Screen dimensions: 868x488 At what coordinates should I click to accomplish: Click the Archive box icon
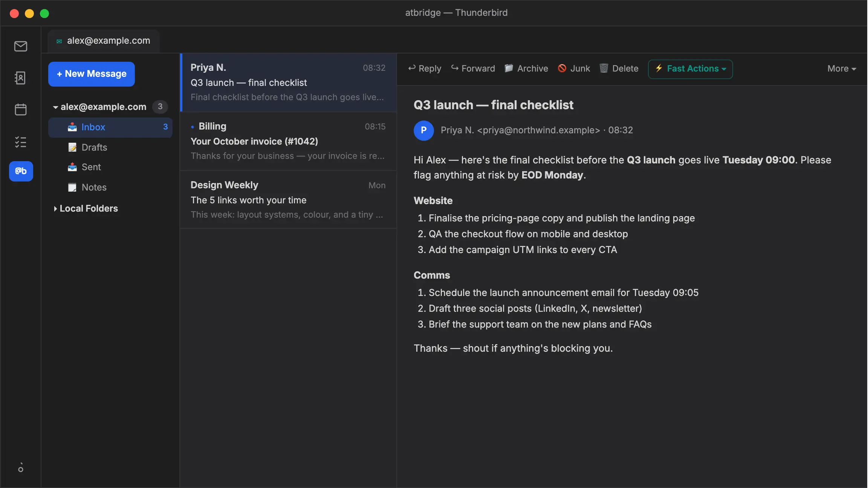click(509, 68)
